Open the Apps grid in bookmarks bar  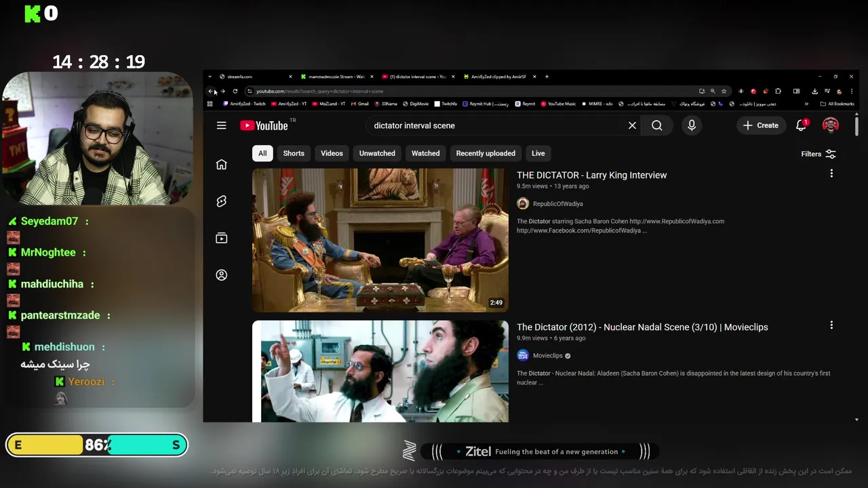point(210,104)
